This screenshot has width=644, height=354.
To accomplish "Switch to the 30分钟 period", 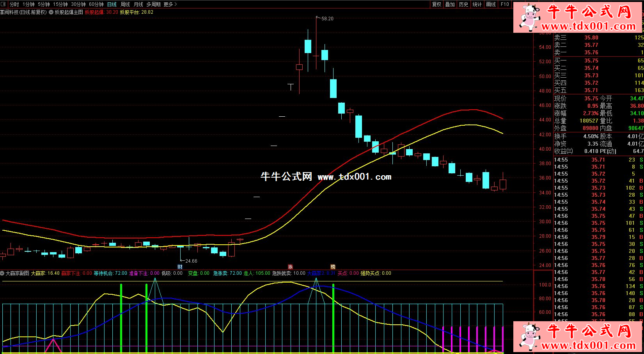I will pyautogui.click(x=78, y=4).
